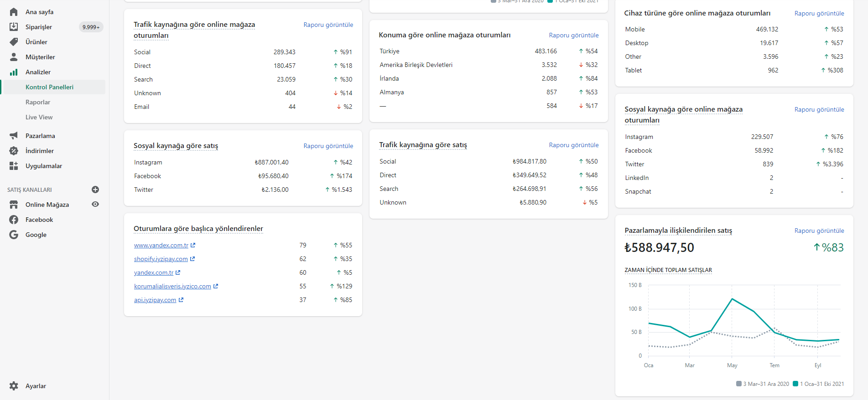Click the ZAMAN İÇİNDE TOPLAM SATIŞLAR label
868x400 pixels.
click(x=668, y=270)
